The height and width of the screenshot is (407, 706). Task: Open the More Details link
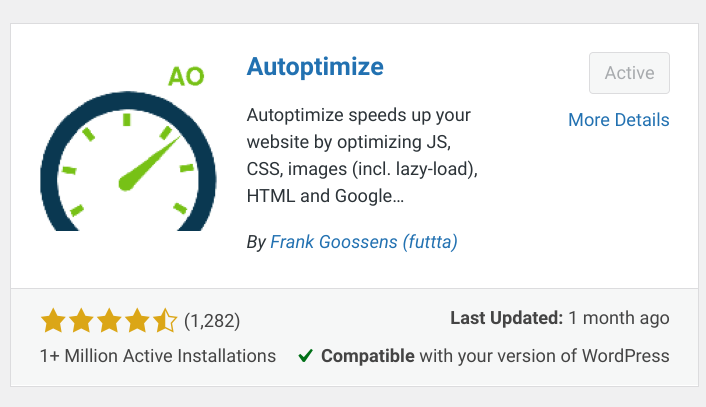pyautogui.click(x=619, y=120)
